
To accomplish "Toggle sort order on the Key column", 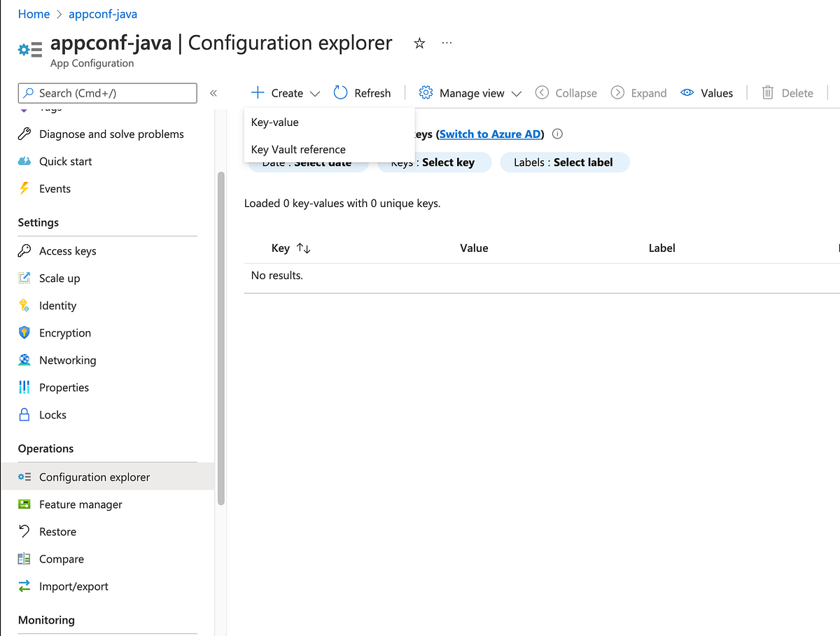I will 303,248.
